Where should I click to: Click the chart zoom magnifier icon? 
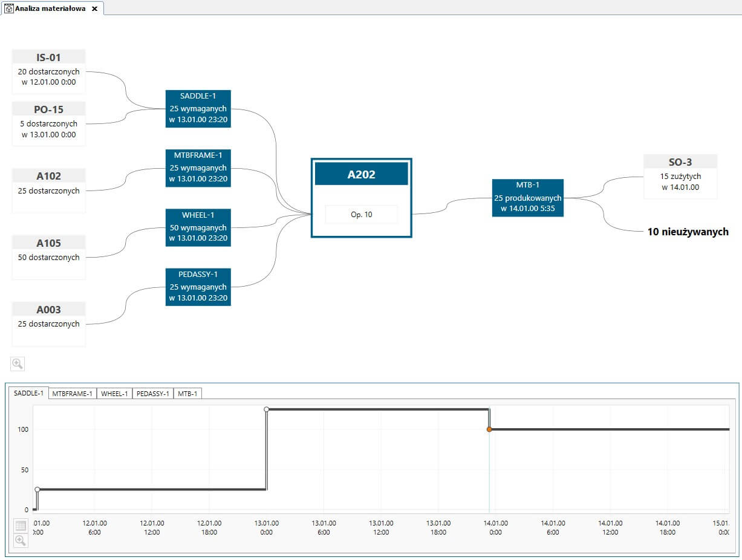[x=21, y=541]
